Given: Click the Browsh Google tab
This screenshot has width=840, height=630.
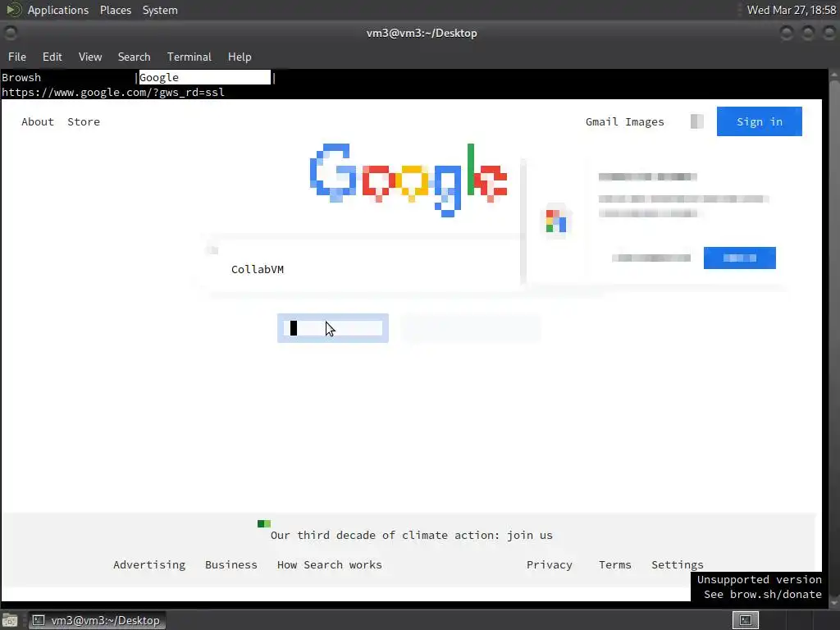Looking at the screenshot, I should [x=204, y=77].
